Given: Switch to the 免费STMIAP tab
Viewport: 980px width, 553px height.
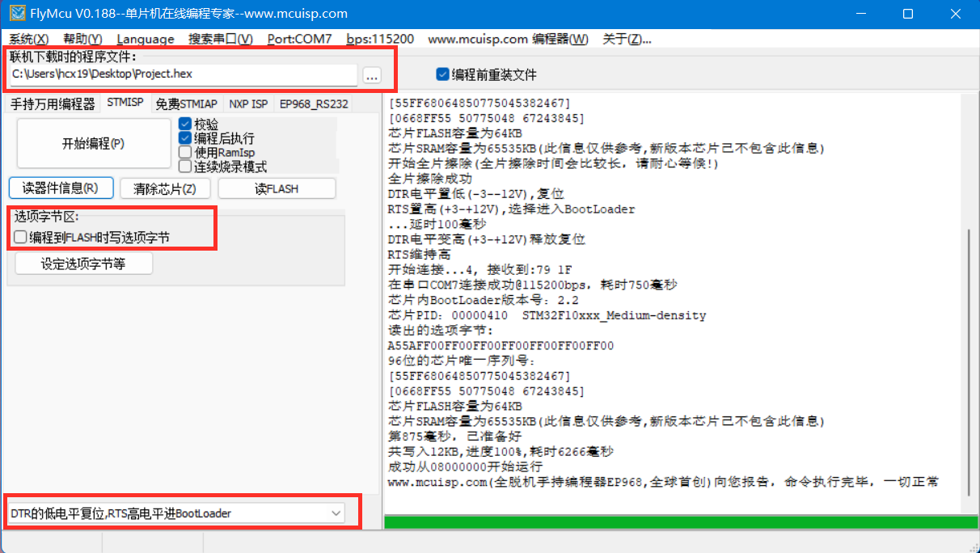Looking at the screenshot, I should pyautogui.click(x=186, y=103).
